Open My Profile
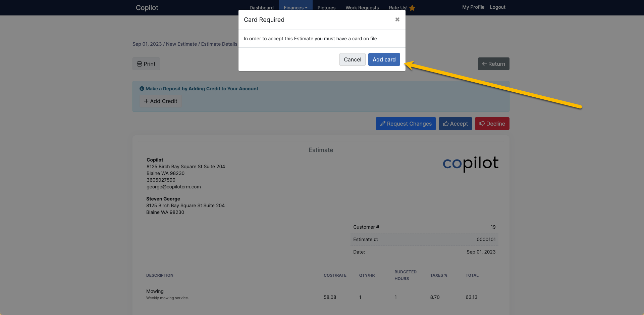The width and height of the screenshot is (644, 315). 473,7
